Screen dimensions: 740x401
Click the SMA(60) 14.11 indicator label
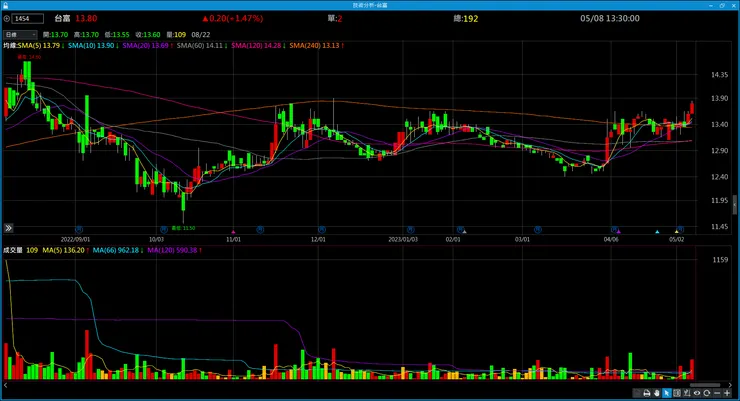(202, 46)
